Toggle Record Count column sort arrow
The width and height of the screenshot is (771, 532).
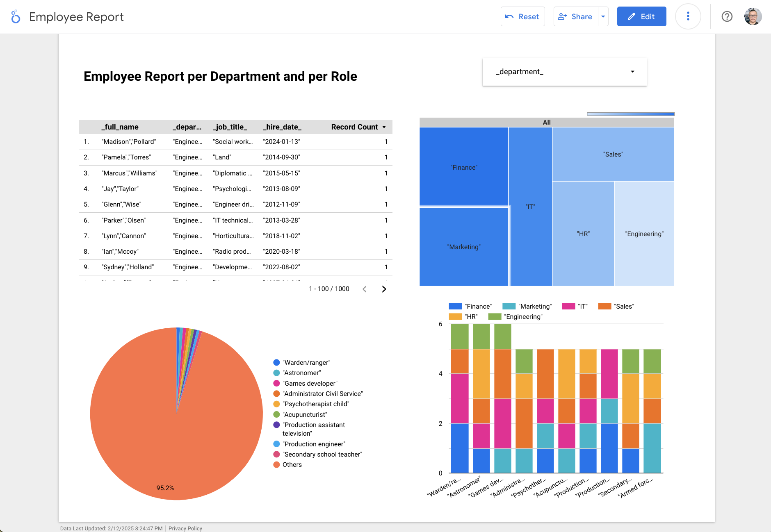[x=384, y=127]
